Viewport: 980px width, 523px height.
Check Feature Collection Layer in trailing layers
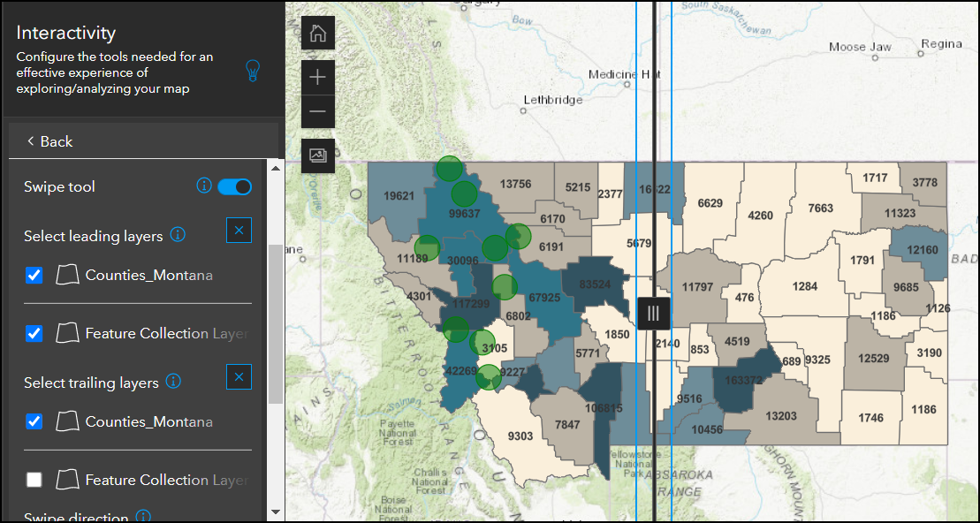(34, 481)
